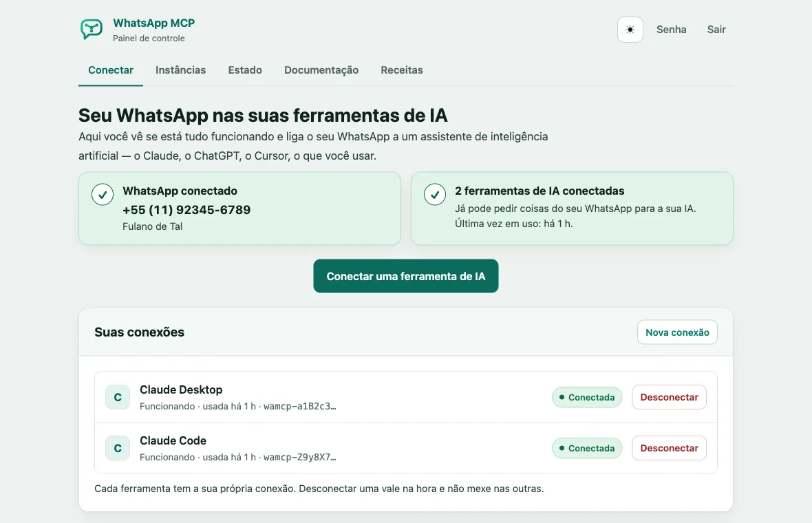Click Sair to log out
The image size is (812, 523).
click(716, 30)
